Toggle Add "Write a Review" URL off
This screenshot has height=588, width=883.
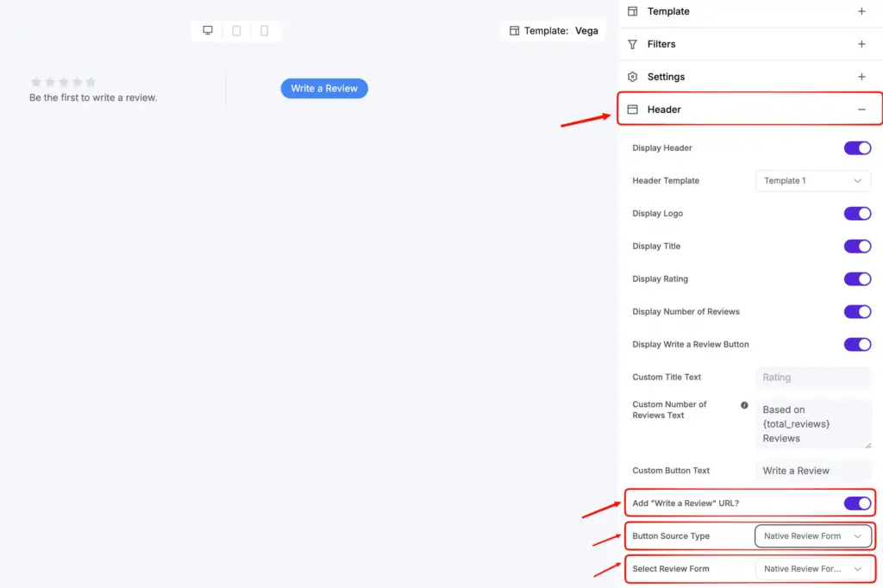pos(857,504)
